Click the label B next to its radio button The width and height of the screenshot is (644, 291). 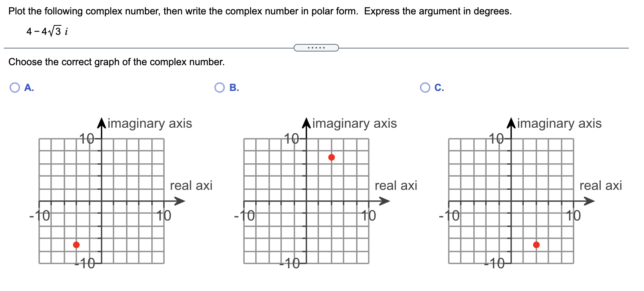tap(234, 88)
